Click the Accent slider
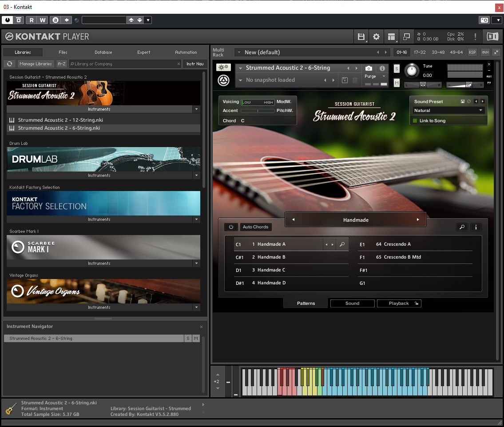The width and height of the screenshot is (504, 427). pos(258,111)
